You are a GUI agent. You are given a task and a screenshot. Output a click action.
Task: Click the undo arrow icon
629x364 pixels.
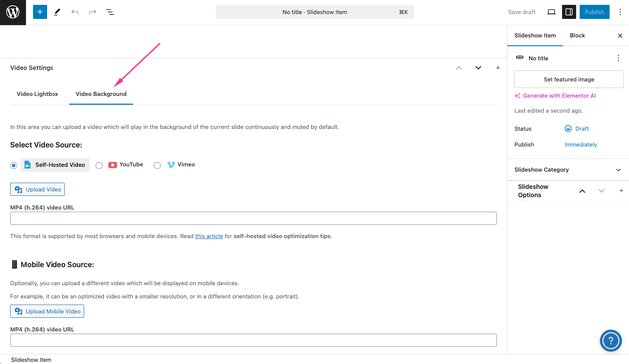click(75, 12)
